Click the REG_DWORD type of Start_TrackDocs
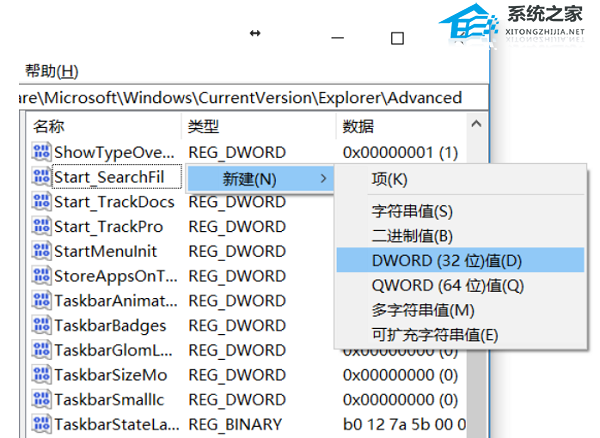 [237, 202]
